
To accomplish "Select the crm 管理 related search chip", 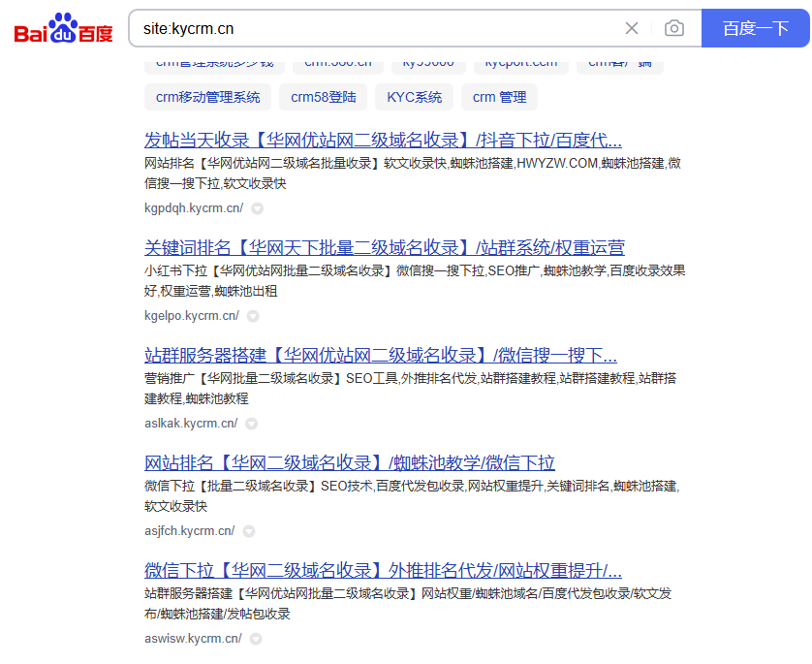I will pyautogui.click(x=499, y=97).
